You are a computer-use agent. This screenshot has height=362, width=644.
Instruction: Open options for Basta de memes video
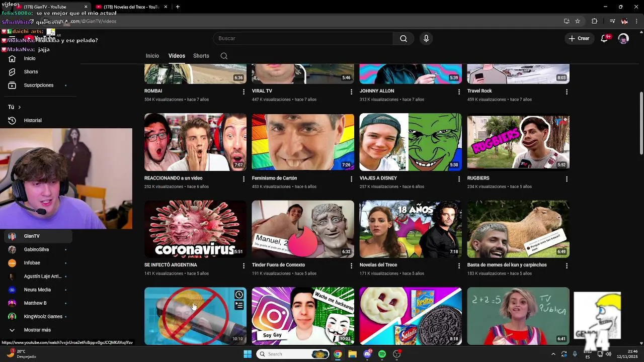[567, 266]
